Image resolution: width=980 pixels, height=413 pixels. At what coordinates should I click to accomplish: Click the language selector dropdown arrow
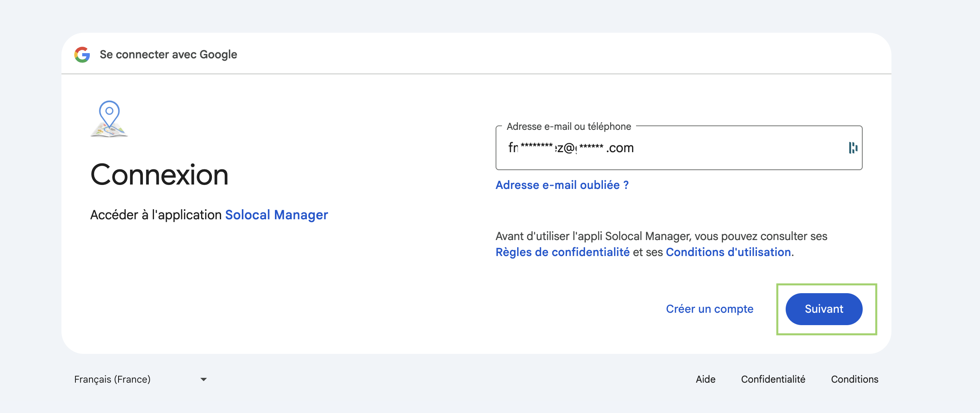tap(204, 379)
